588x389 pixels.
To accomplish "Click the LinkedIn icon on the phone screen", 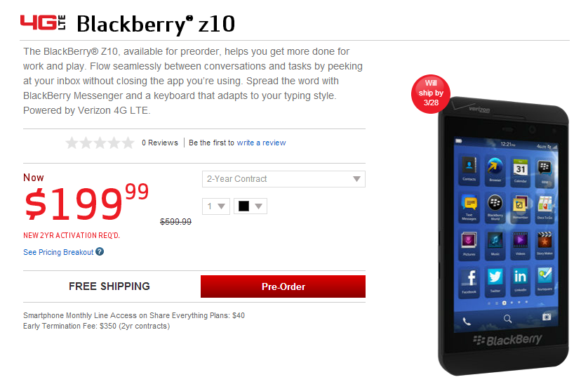I will 520,279.
